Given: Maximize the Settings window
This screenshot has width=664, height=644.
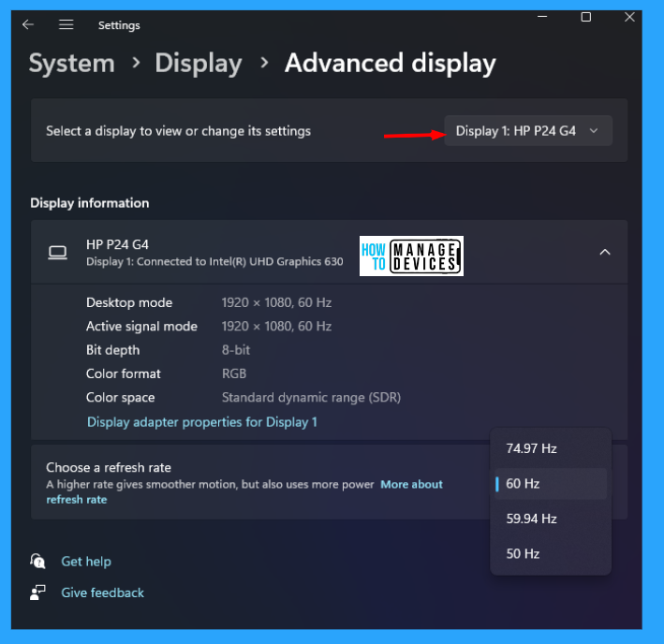Looking at the screenshot, I should tap(586, 17).
